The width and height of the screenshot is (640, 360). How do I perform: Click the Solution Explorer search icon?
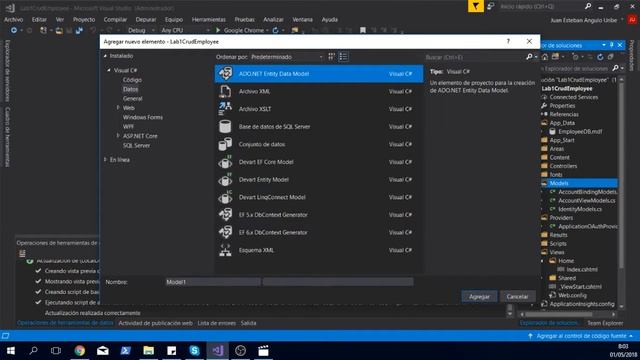point(615,68)
